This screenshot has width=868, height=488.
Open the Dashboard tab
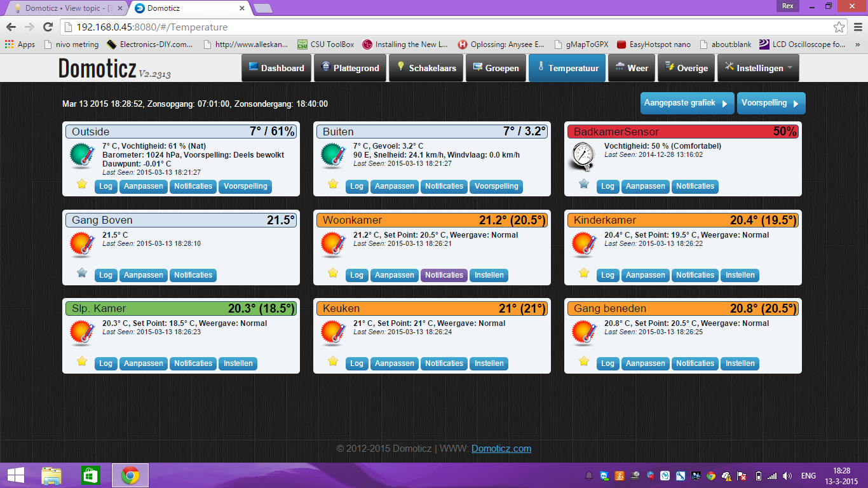pos(276,68)
